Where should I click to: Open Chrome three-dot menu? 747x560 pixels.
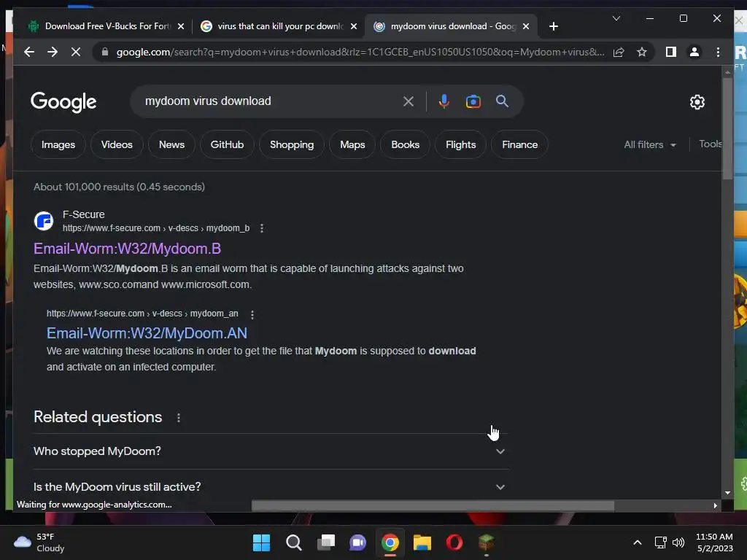point(718,52)
